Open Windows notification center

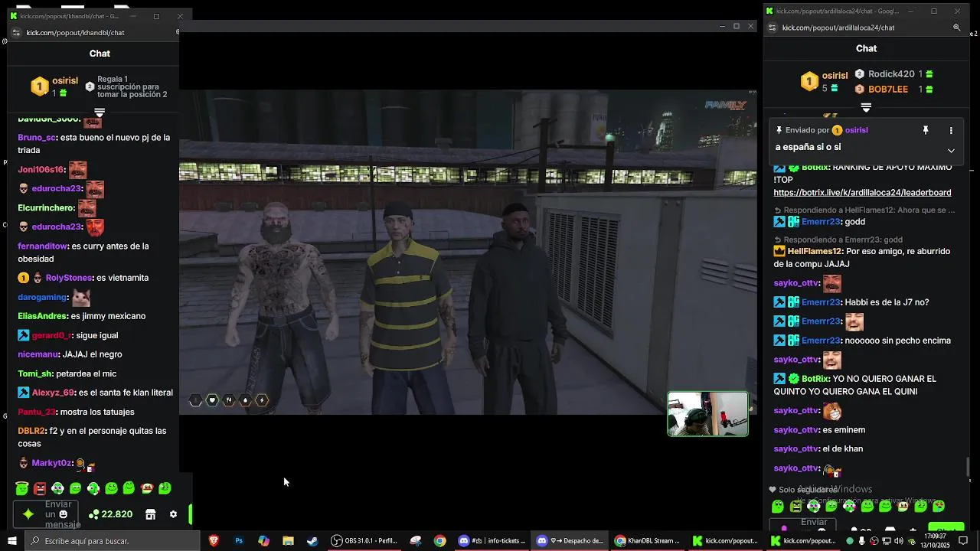pyautogui.click(x=963, y=541)
